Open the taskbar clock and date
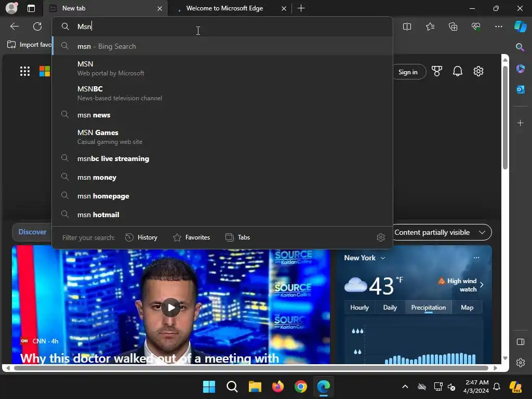Screen dimensions: 532x399 click(477, 387)
